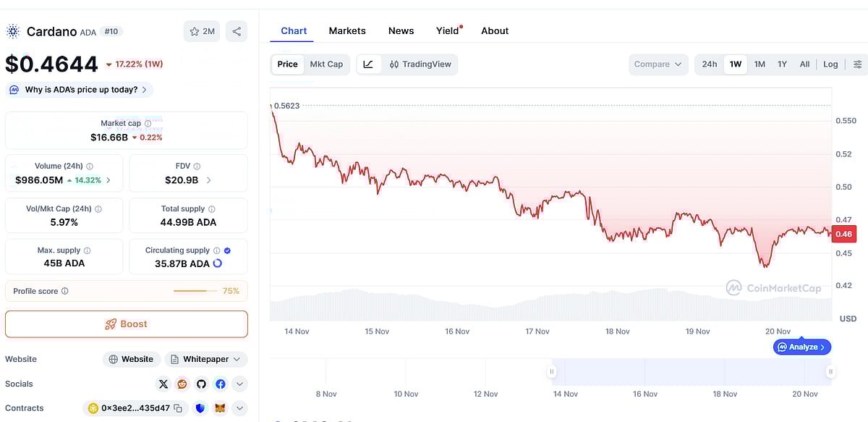Image resolution: width=868 pixels, height=422 pixels.
Task: Open the Facebook social icon
Action: [x=220, y=384]
